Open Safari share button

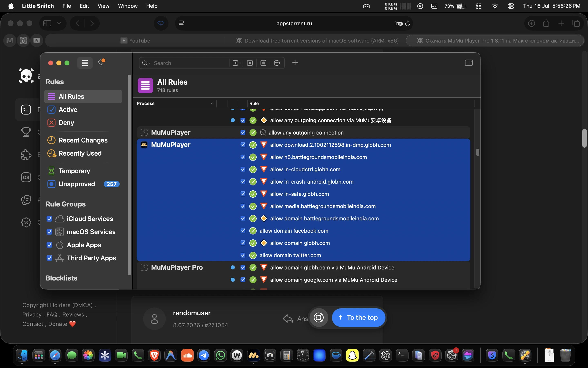tap(546, 23)
